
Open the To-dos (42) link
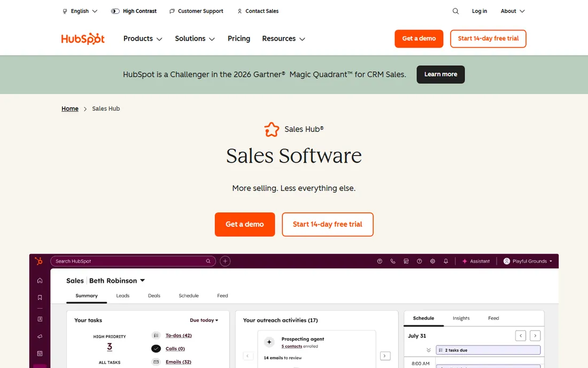179,335
